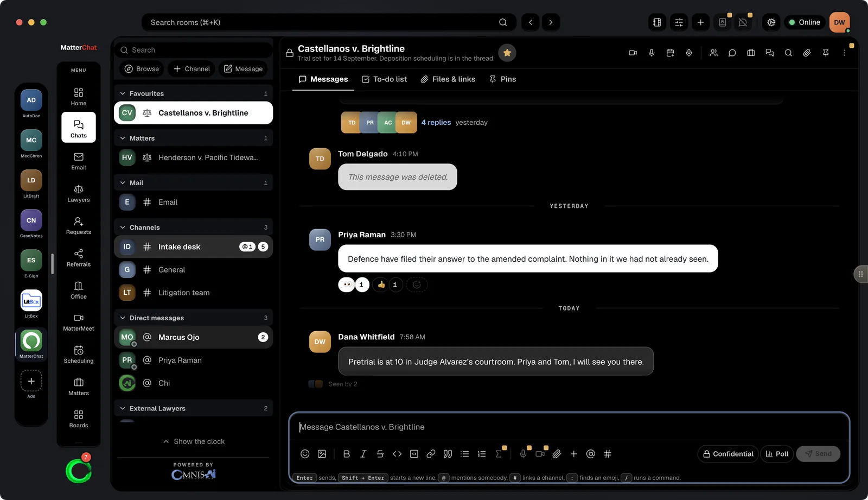This screenshot has height=500, width=868.
Task: Open MatterMeet in the menu sidebar
Action: point(79,321)
